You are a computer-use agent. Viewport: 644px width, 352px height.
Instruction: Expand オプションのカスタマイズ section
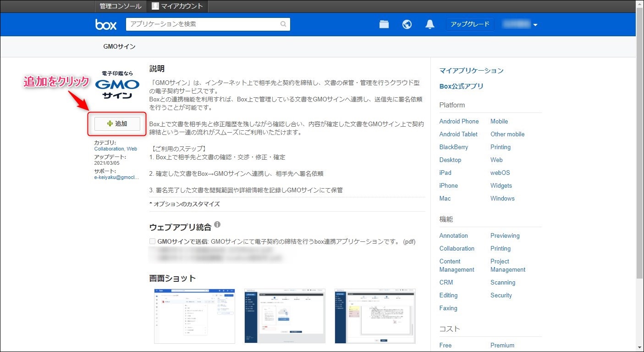point(185,204)
